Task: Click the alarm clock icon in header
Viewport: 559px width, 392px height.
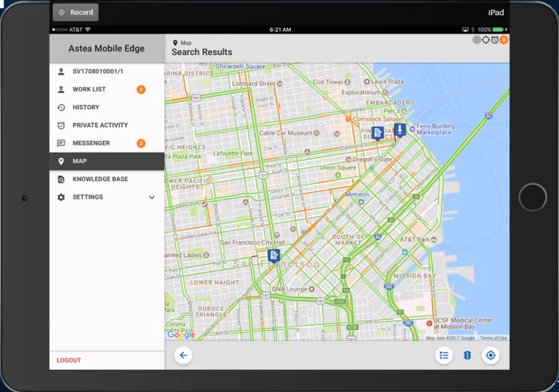Action: (495, 40)
